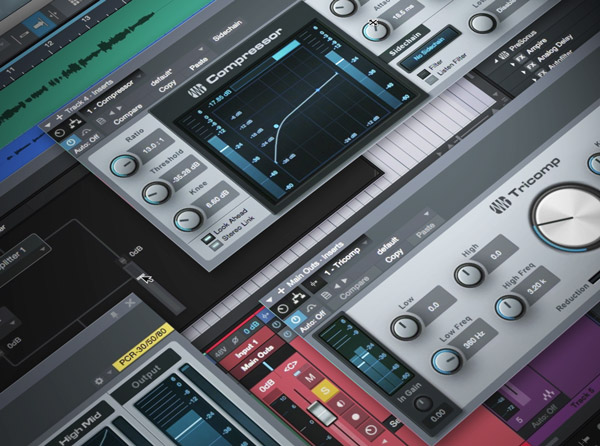Click Compare in the Compressor header
Image resolution: width=600 pixels, height=446 pixels.
(128, 114)
